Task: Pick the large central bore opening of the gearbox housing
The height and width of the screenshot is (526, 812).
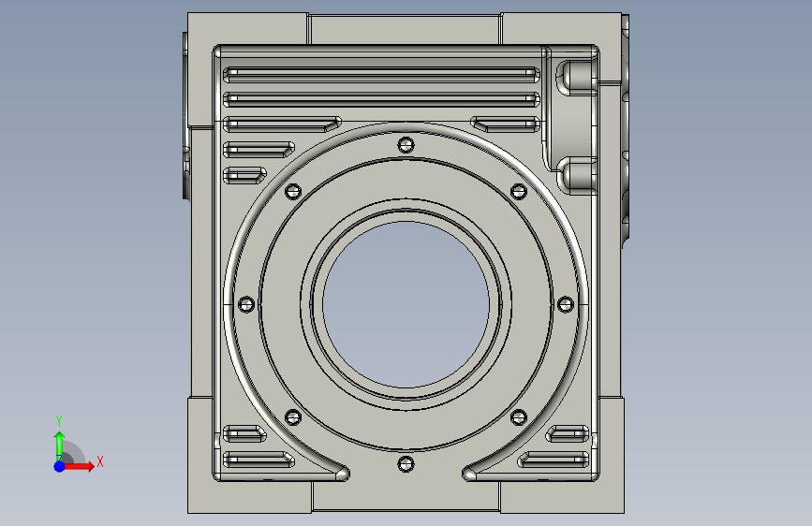Action: pos(406,304)
